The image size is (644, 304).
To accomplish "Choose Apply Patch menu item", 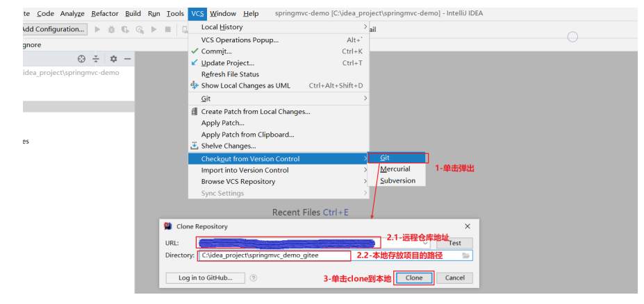I will 279,123.
